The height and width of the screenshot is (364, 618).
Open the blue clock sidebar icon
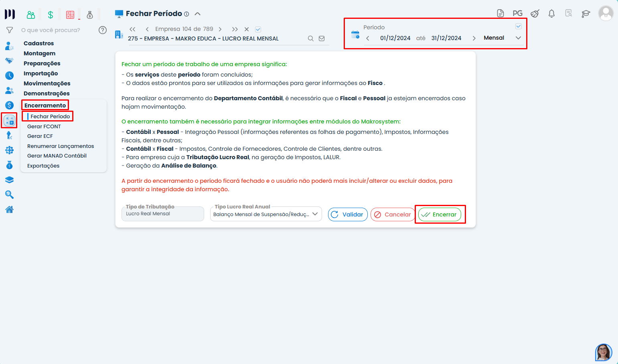[x=9, y=75]
